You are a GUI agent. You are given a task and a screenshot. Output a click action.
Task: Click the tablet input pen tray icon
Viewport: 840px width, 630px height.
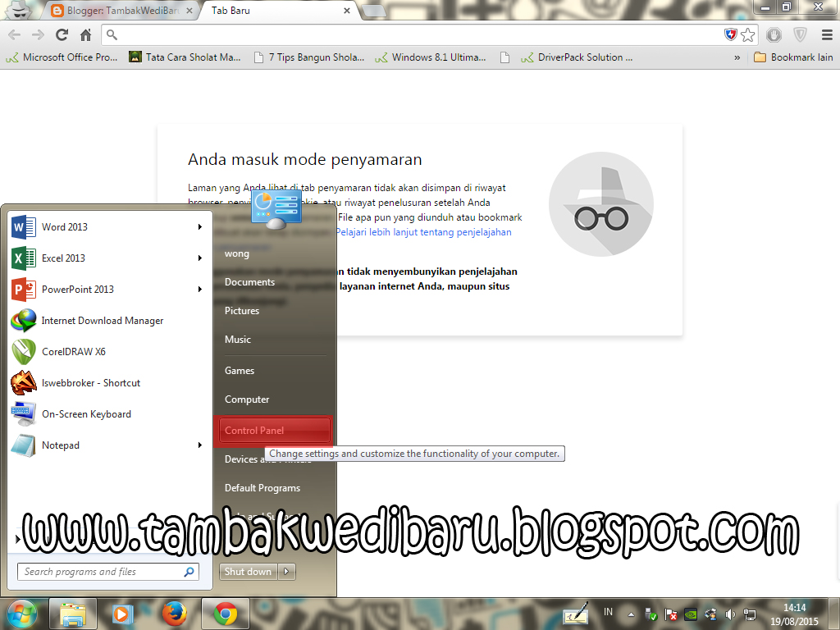click(x=576, y=614)
